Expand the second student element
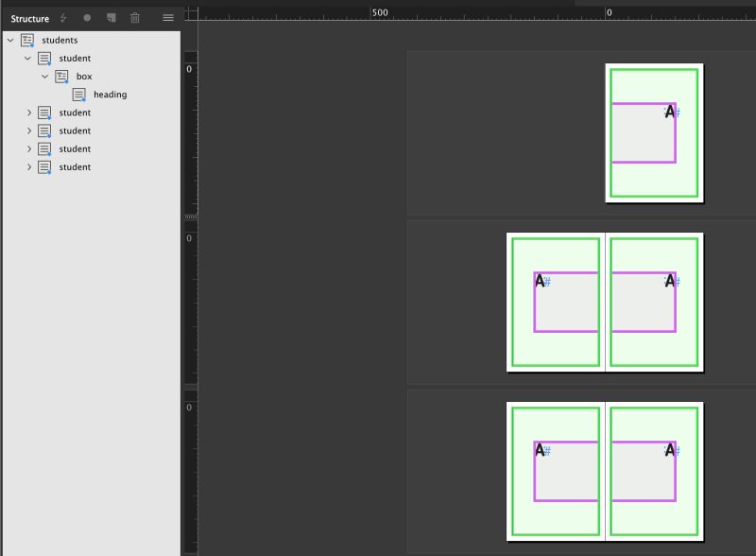The height and width of the screenshot is (556, 756). (x=28, y=112)
